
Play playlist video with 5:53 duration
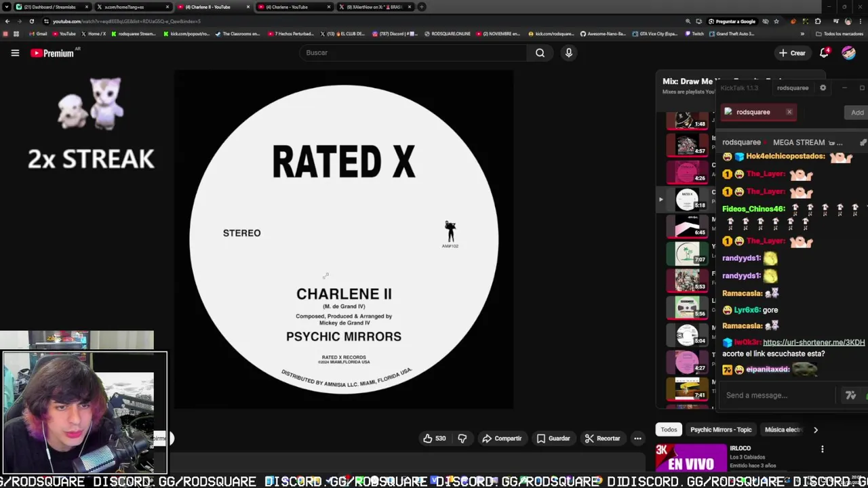coord(687,280)
